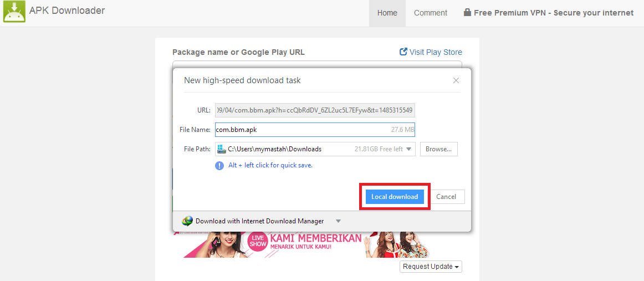Open the Home tab
Viewport: 644px width, 281px height.
[x=387, y=13]
